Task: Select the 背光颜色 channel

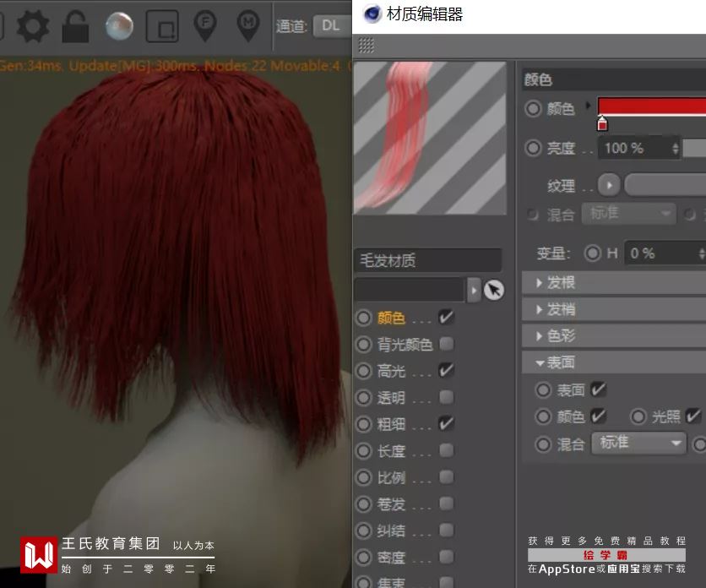Action: click(405, 344)
